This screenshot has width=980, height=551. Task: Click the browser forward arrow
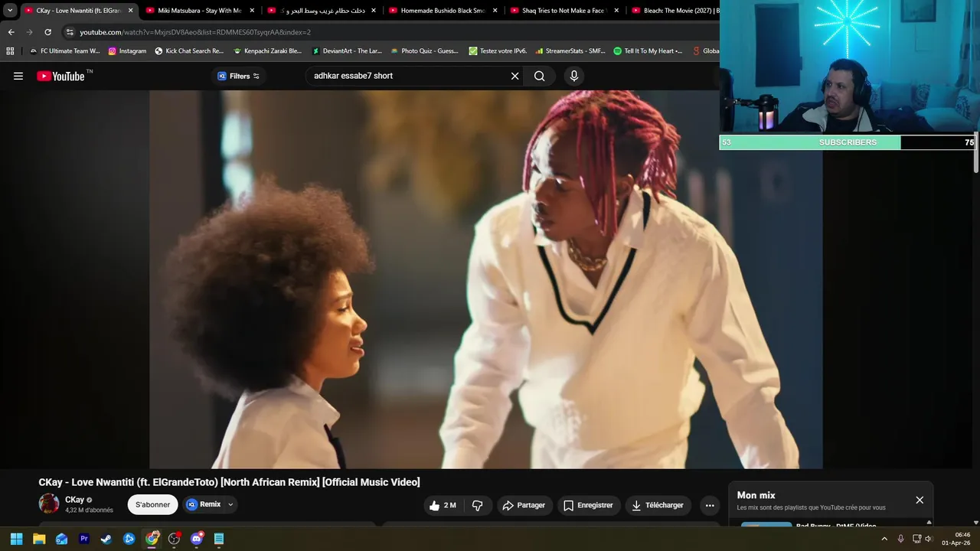point(29,32)
